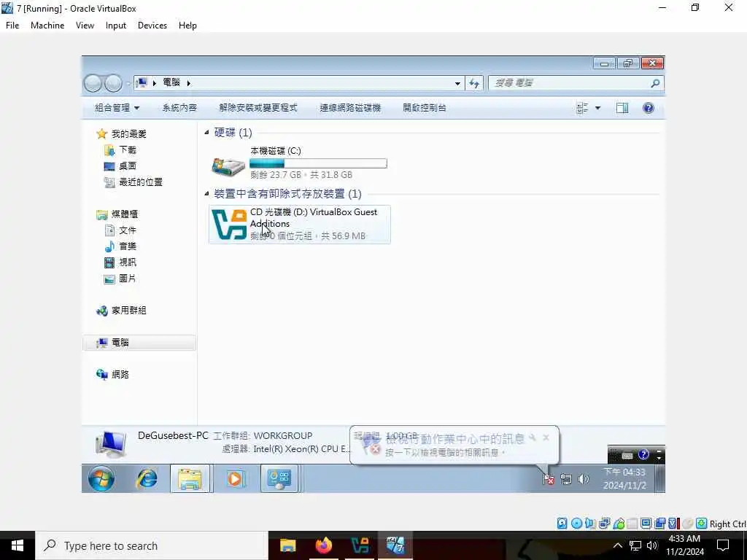Screen dimensions: 747x560
Task: Click the guest network tray icon
Action: coord(566,479)
